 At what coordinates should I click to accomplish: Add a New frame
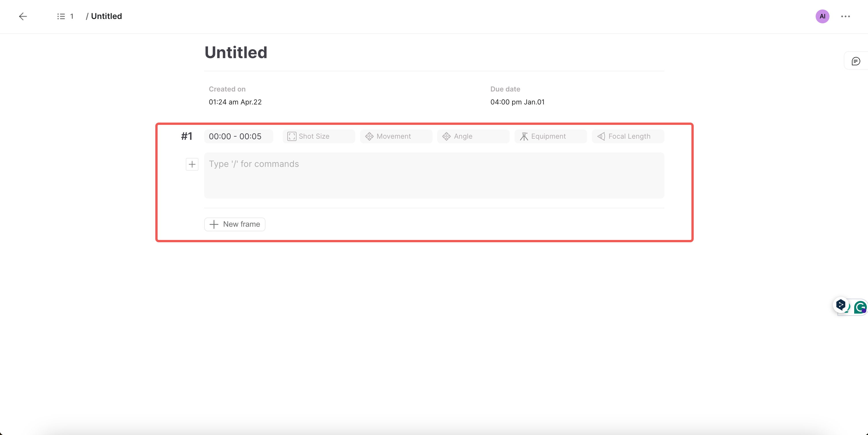pos(235,224)
